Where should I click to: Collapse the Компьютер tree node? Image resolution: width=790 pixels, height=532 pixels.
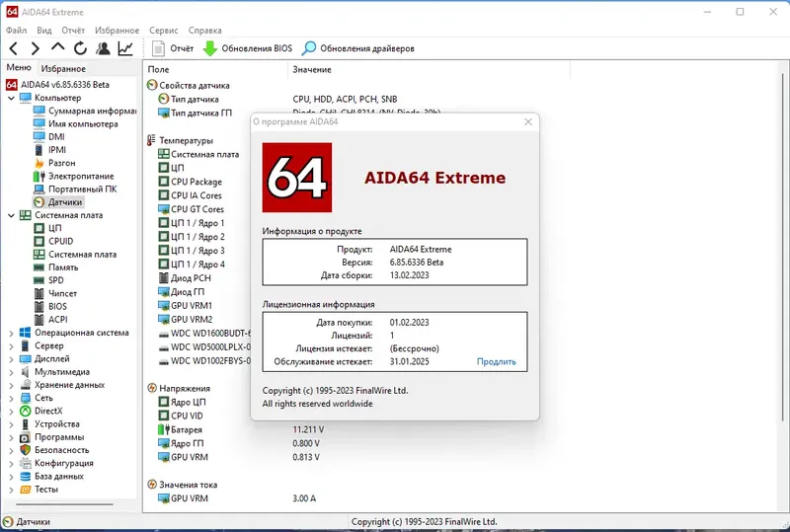pyautogui.click(x=11, y=98)
